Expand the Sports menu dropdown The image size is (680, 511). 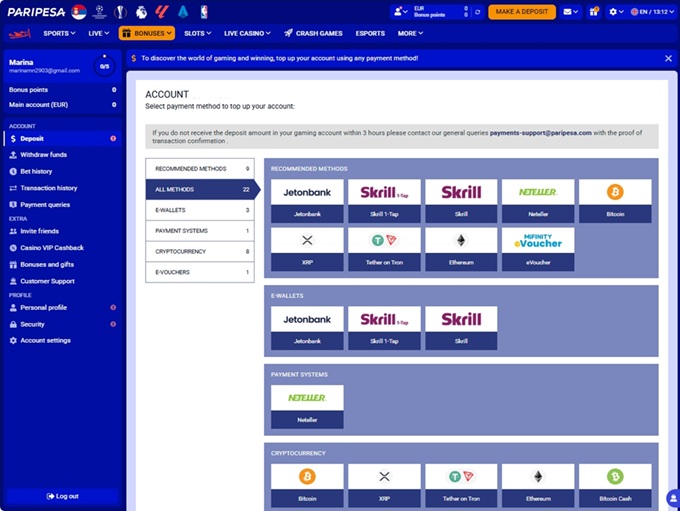tap(60, 33)
